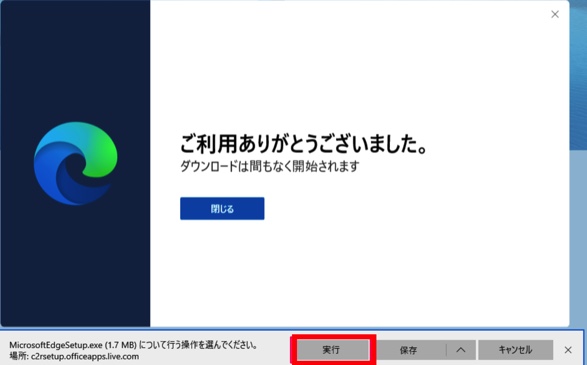Click the ご利用ありがとうございました heading
The image size is (587, 365).
coord(304,143)
